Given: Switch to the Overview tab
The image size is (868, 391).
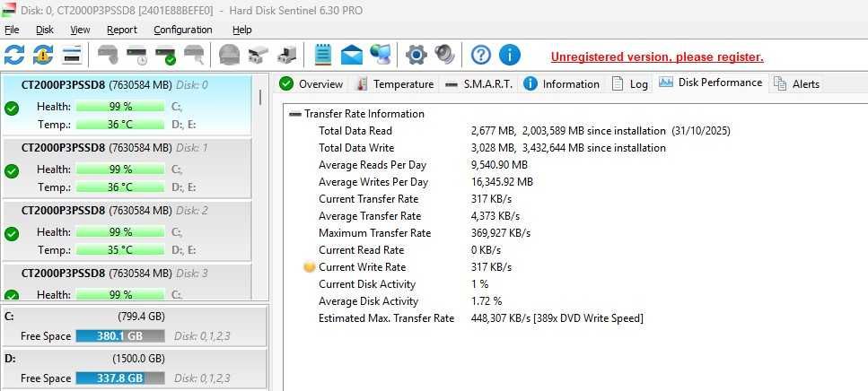Looking at the screenshot, I should [311, 84].
